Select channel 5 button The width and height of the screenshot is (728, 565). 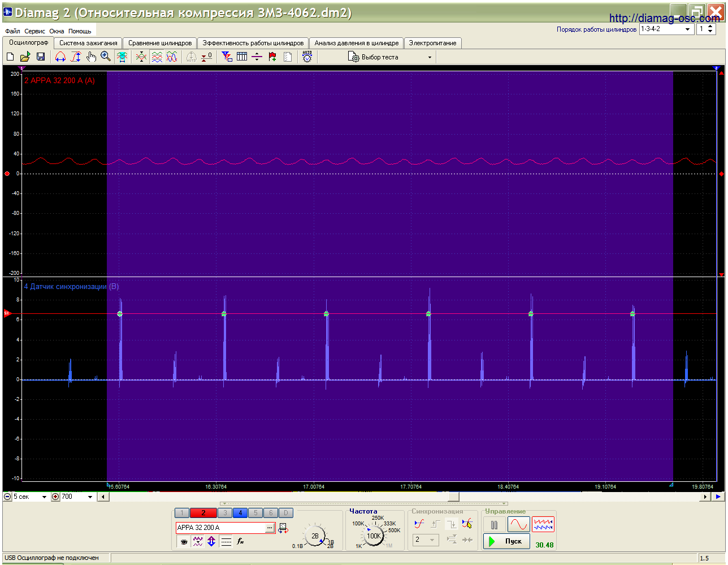pyautogui.click(x=255, y=513)
